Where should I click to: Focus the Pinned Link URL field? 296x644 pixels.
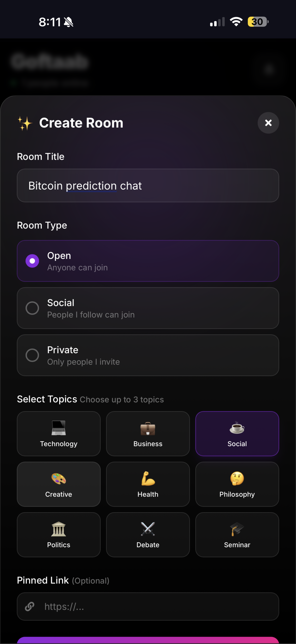click(156, 607)
